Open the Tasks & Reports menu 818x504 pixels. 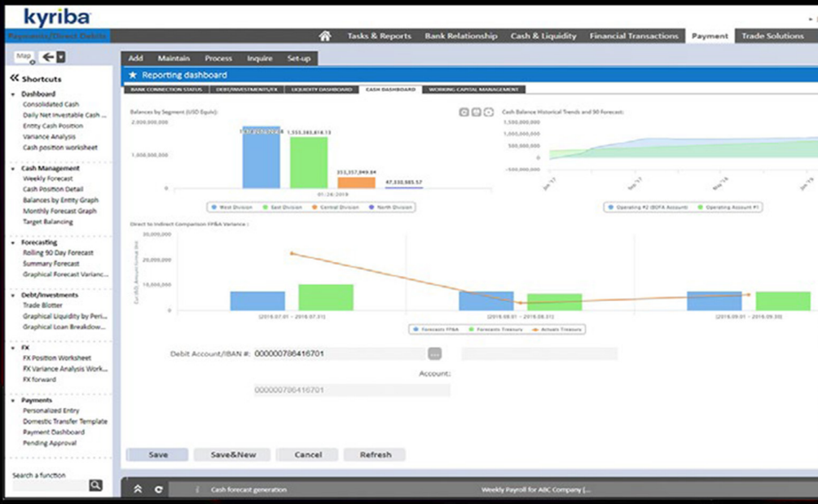(x=379, y=36)
